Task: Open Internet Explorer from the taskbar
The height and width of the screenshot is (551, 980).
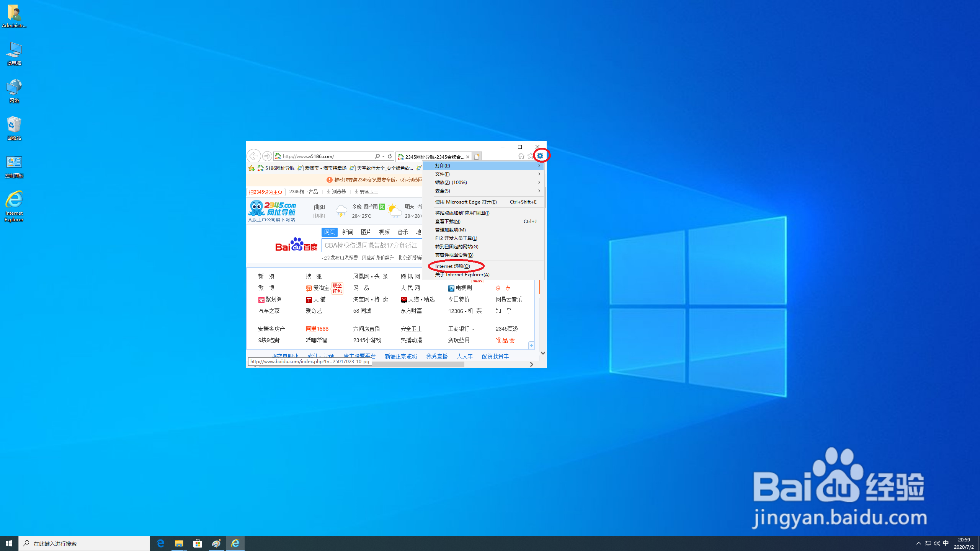Action: (235, 543)
